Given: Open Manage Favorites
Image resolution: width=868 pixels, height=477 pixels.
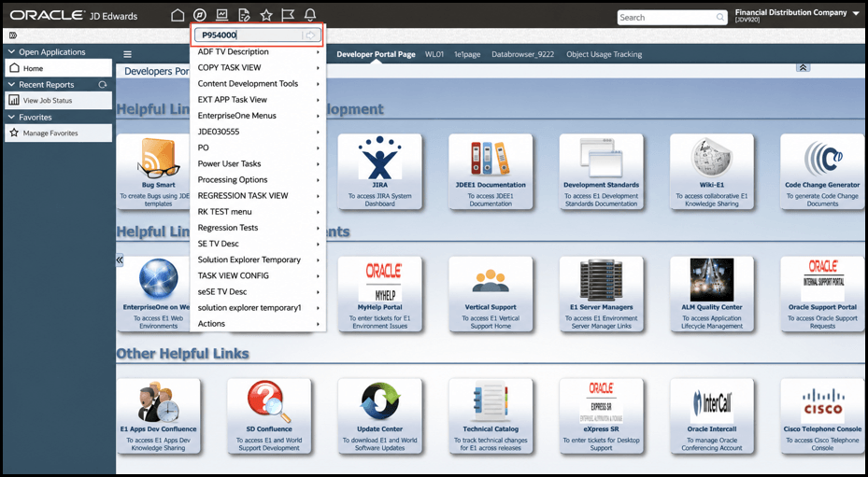Looking at the screenshot, I should pyautogui.click(x=58, y=133).
